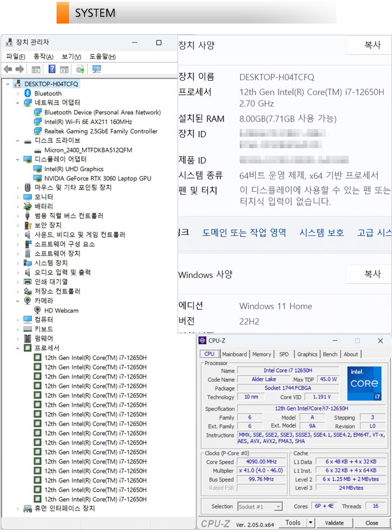Open the Socket #1 selection dropdown in CPU-Z
Screen dimensions: 392x532
tap(278, 507)
